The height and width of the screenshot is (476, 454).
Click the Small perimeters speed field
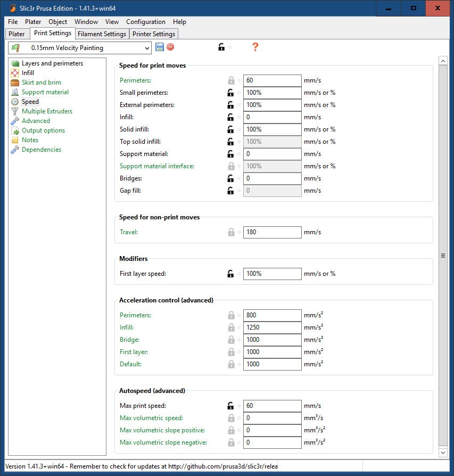coord(272,93)
